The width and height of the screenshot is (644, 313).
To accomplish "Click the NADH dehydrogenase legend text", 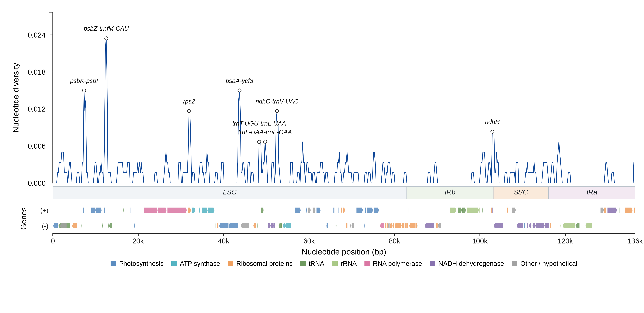I will point(471,264).
